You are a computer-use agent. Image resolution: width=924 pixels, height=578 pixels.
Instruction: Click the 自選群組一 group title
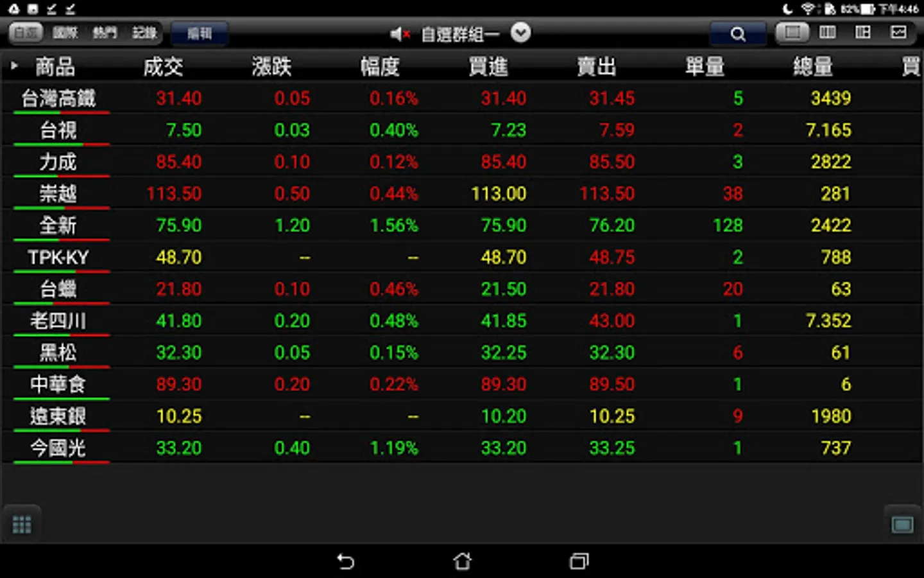460,33
